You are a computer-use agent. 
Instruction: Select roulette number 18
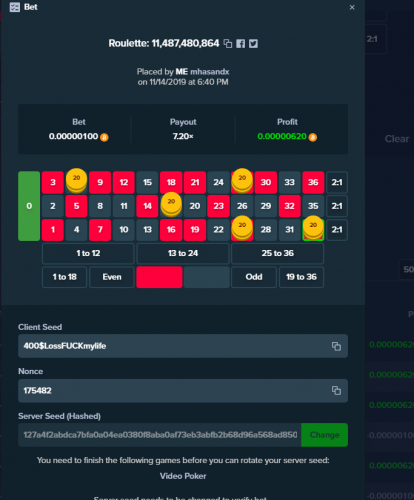[x=171, y=182]
